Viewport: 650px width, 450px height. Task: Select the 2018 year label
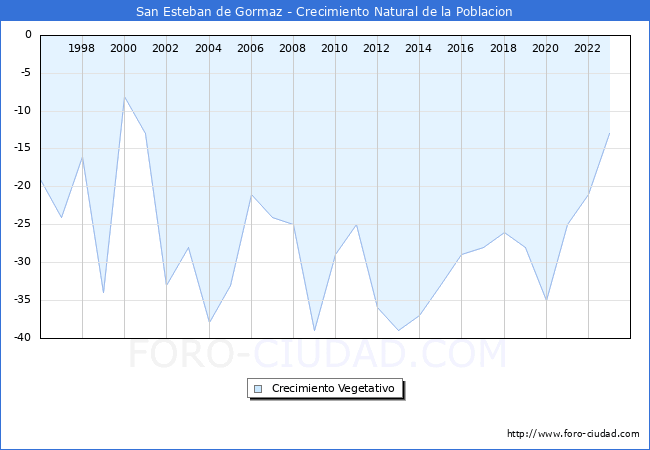503,48
